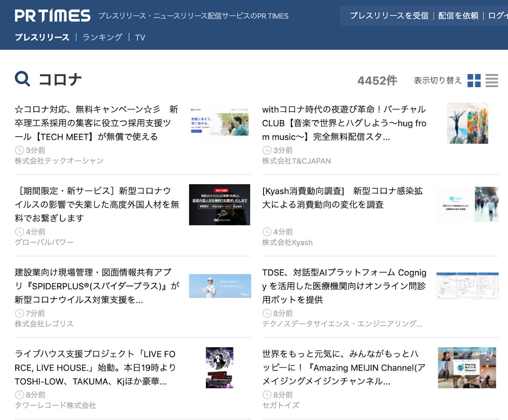Click 7分前 timestamp on レゴリス article
This screenshot has width=508, height=420.
click(x=35, y=313)
